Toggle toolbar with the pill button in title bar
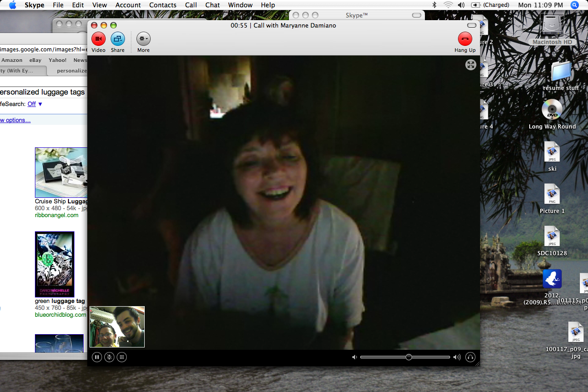Screen dimensions: 588x392 point(472,25)
